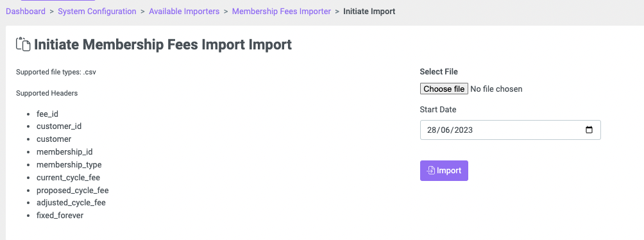Click the membership_type header list item
This screenshot has height=240, width=644.
coord(69,165)
